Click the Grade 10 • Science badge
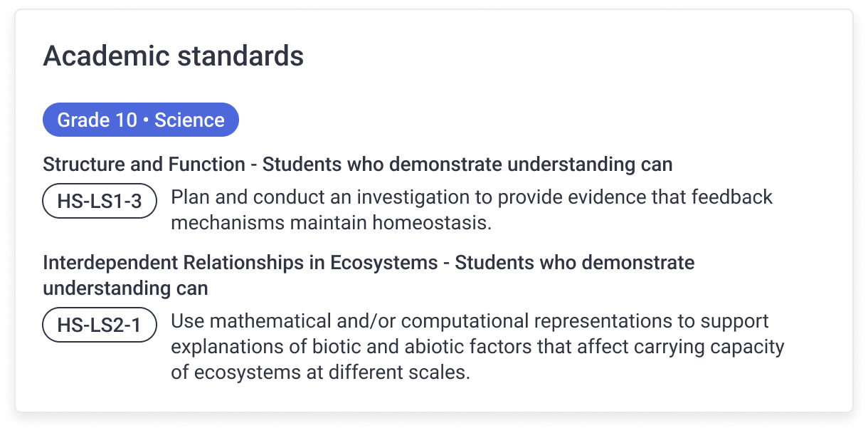868x433 pixels. pyautogui.click(x=141, y=120)
